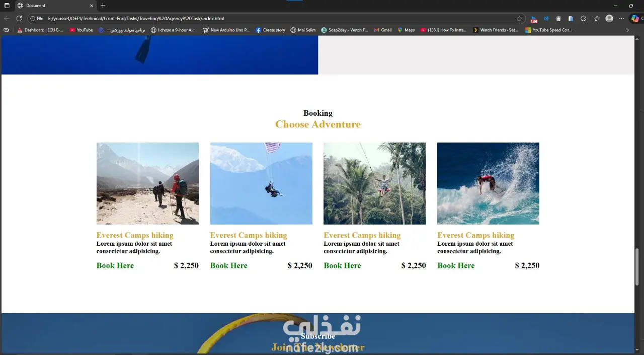
Task: Open the jungle swing photo
Action: coord(375,183)
